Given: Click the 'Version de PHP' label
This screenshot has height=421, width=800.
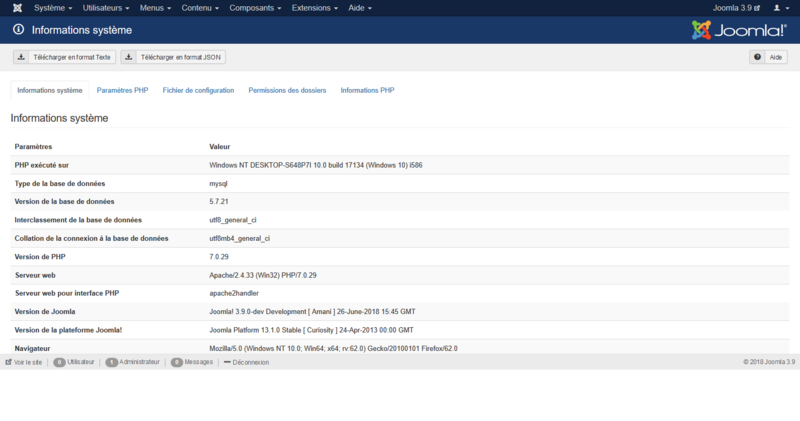Looking at the screenshot, I should tap(40, 257).
